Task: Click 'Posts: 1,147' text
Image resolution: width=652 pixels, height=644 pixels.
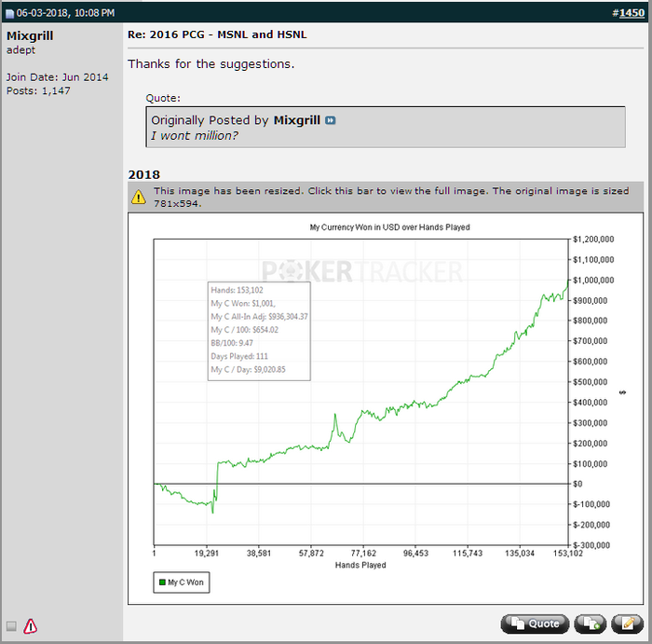Action: pos(38,90)
